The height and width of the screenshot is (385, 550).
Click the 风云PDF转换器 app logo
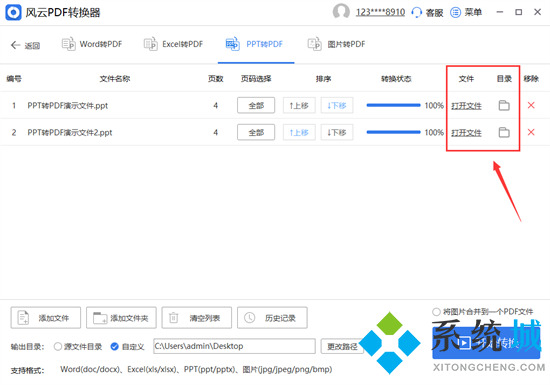point(13,12)
